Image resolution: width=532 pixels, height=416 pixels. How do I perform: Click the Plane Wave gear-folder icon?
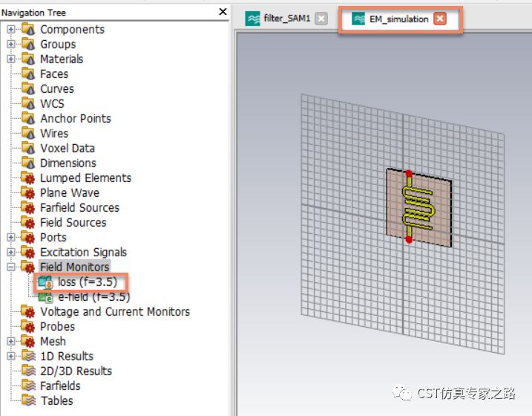(x=28, y=192)
